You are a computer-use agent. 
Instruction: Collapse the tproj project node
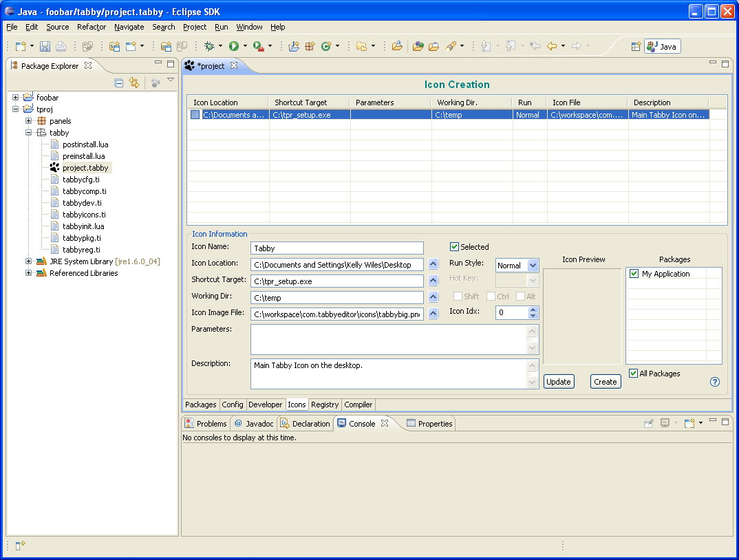point(16,109)
